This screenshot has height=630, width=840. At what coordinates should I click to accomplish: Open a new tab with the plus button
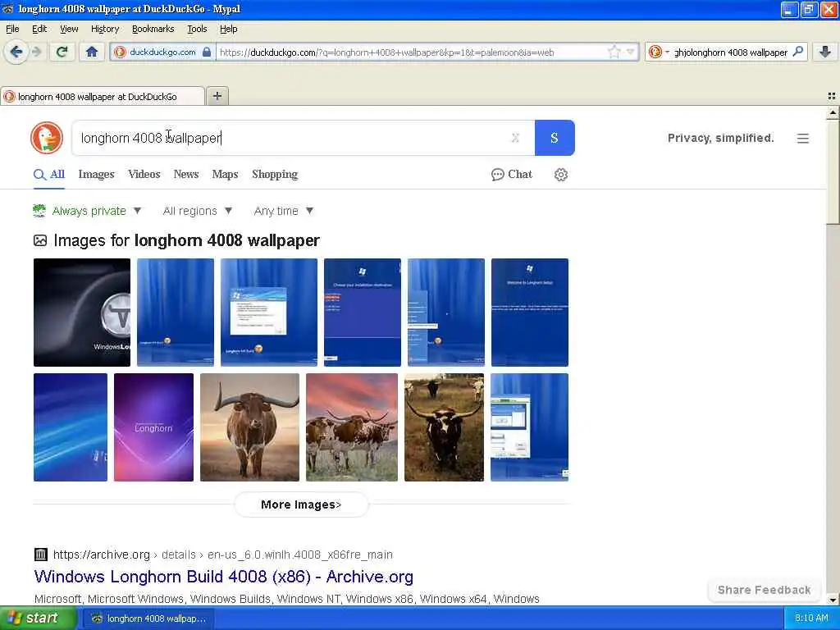tap(217, 96)
